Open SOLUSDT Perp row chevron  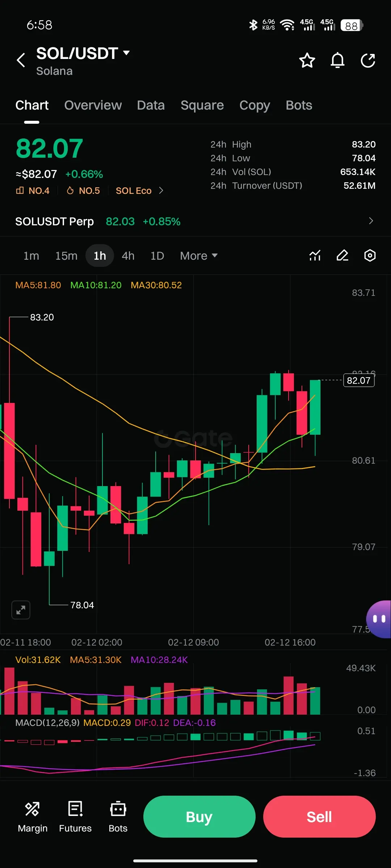[371, 221]
